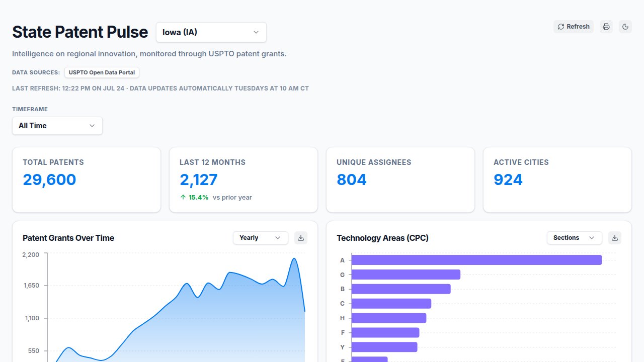The image size is (644, 362).
Task: Click the Refresh button
Action: pos(574,27)
